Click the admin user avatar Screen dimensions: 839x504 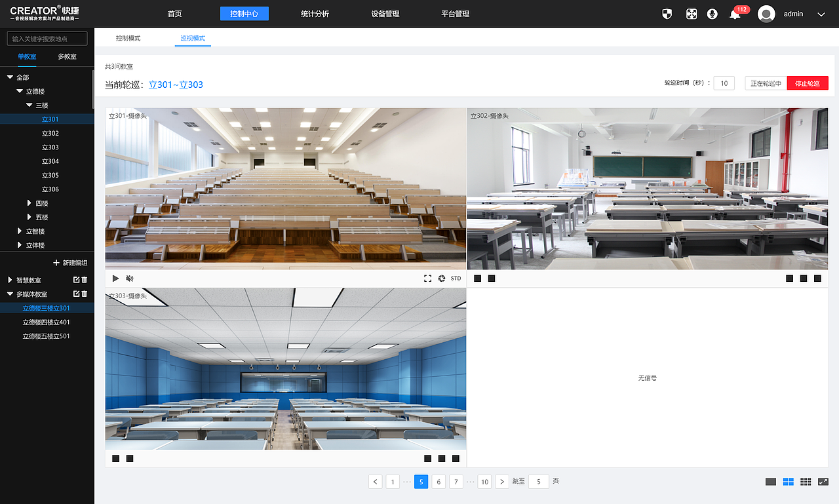[x=766, y=14]
